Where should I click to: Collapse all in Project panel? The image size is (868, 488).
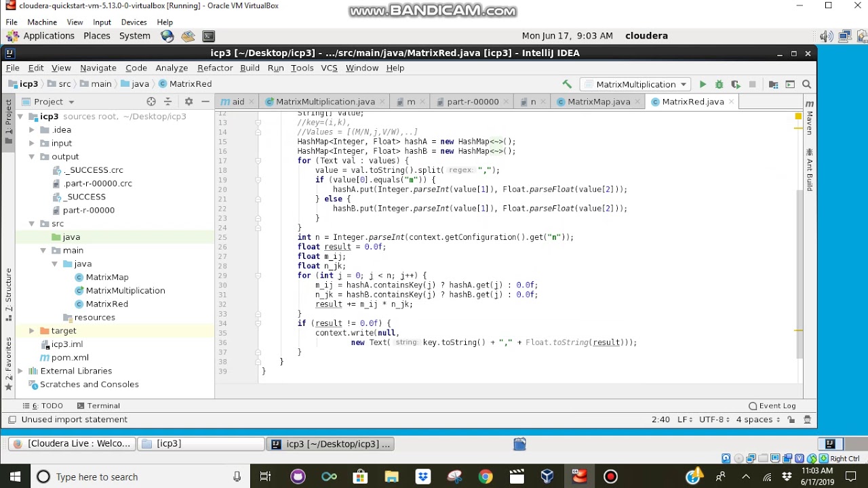(x=168, y=102)
